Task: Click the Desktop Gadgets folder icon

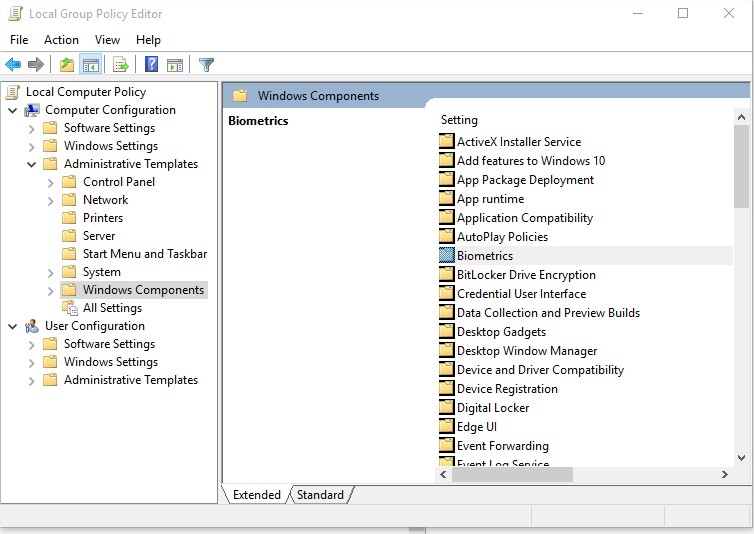Action: 447,331
